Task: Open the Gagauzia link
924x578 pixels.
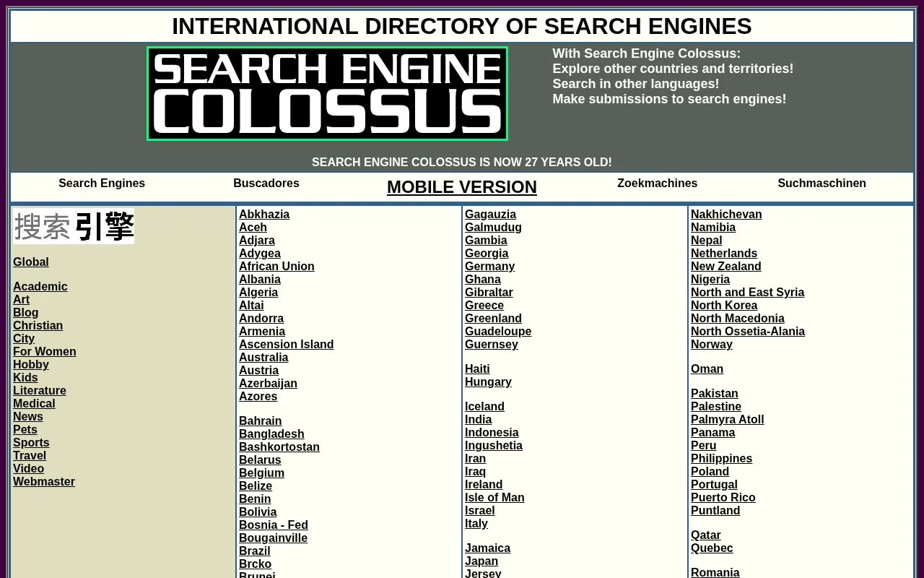Action: click(491, 215)
